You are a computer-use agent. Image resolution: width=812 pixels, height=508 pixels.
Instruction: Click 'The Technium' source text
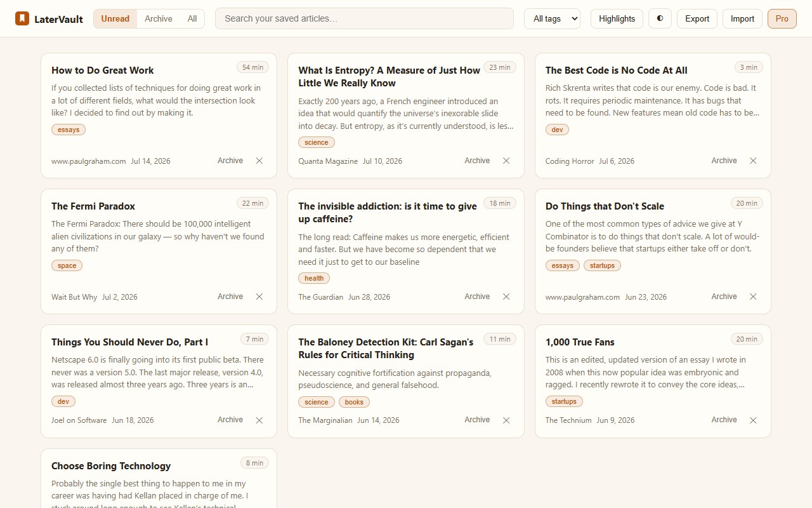pos(568,420)
